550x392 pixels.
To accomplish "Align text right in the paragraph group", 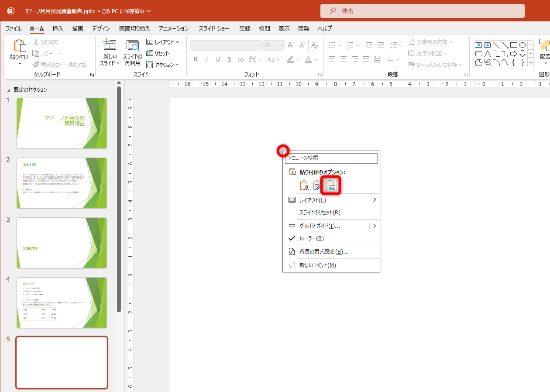I will 355,59.
